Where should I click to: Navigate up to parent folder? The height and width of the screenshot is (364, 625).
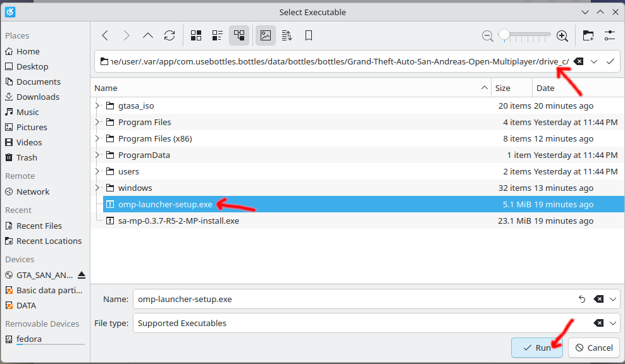pos(148,36)
